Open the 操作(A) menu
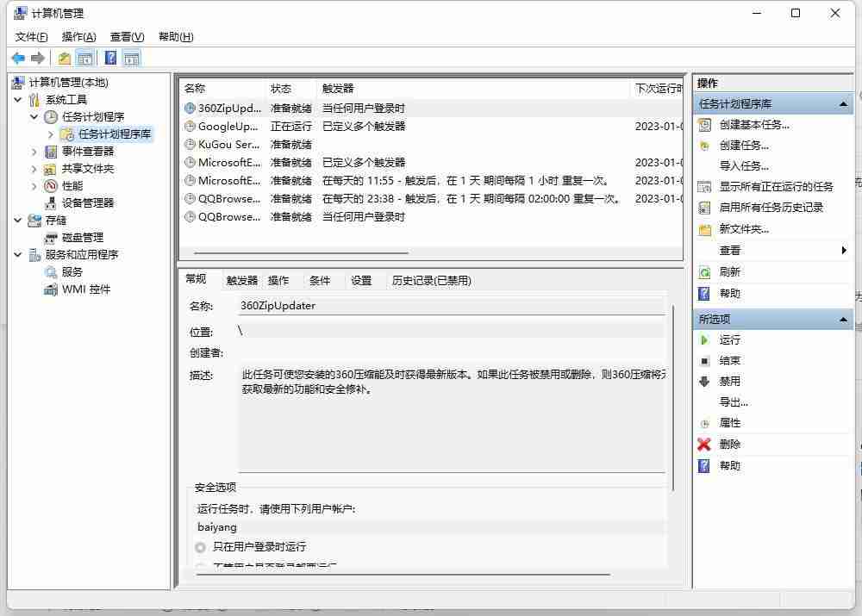 tap(78, 37)
